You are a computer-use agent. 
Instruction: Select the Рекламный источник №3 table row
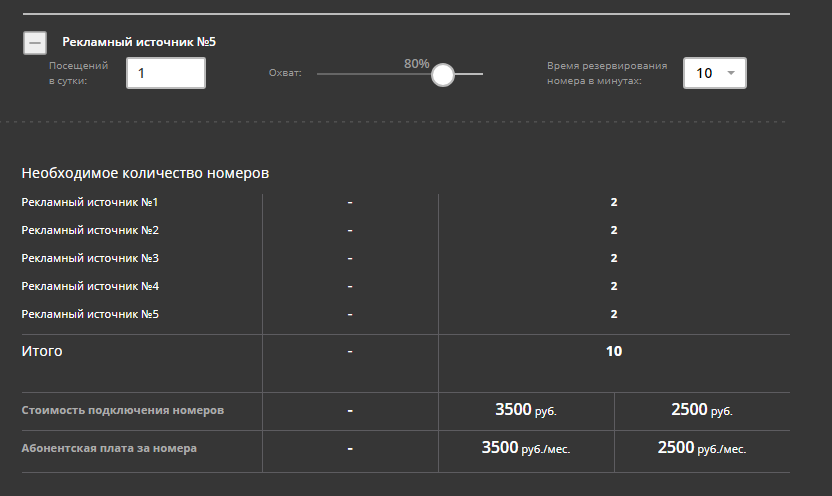(x=90, y=258)
